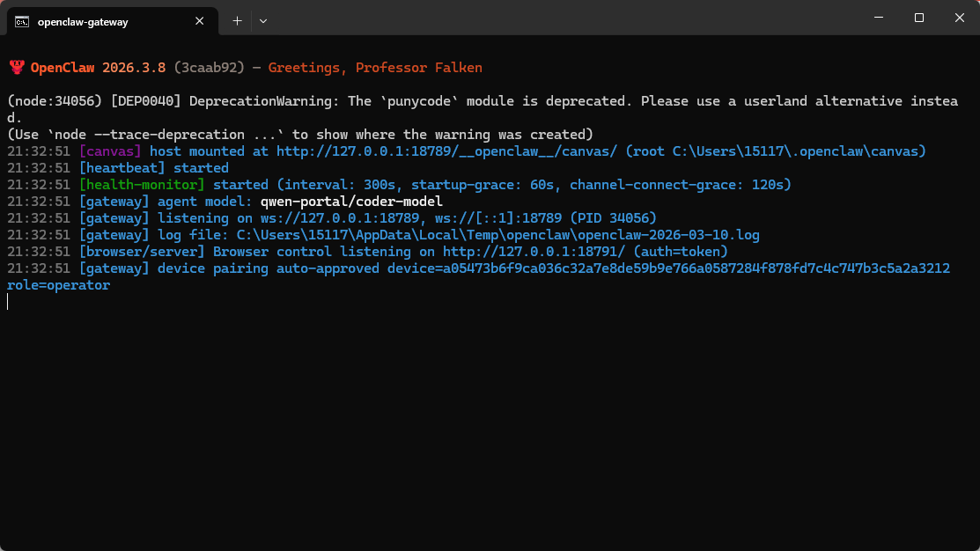Close the openclaw-gateway tab

[199, 21]
